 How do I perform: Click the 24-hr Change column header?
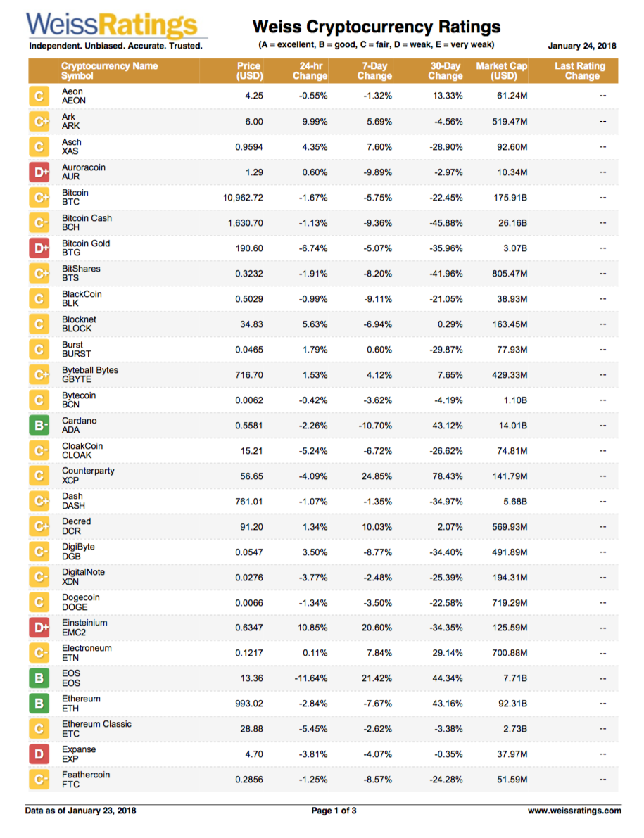tap(310, 71)
